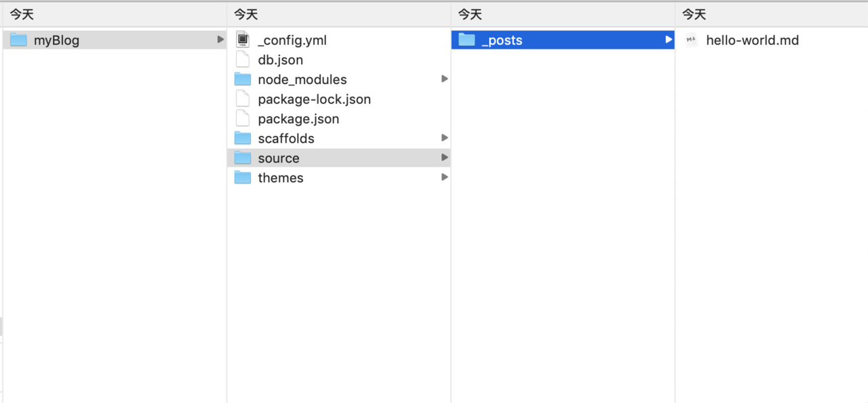The width and height of the screenshot is (868, 403).
Task: Expand node_modules with its arrow
Action: coord(445,79)
